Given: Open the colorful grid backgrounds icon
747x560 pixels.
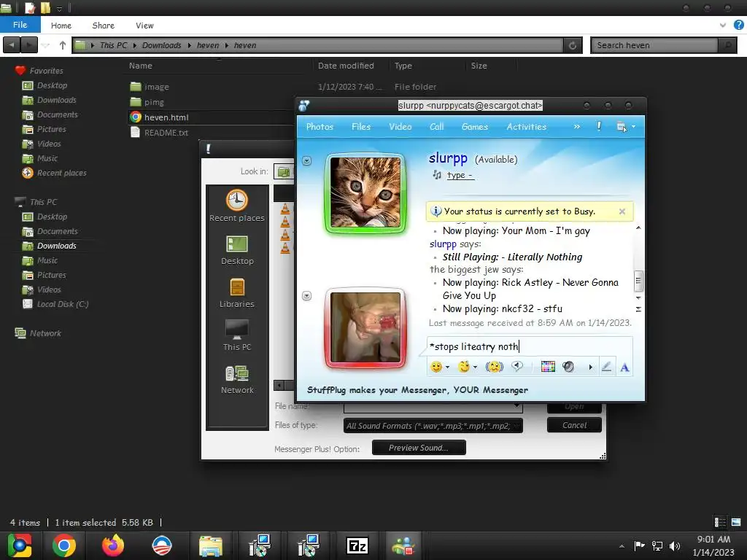Looking at the screenshot, I should pyautogui.click(x=548, y=367).
